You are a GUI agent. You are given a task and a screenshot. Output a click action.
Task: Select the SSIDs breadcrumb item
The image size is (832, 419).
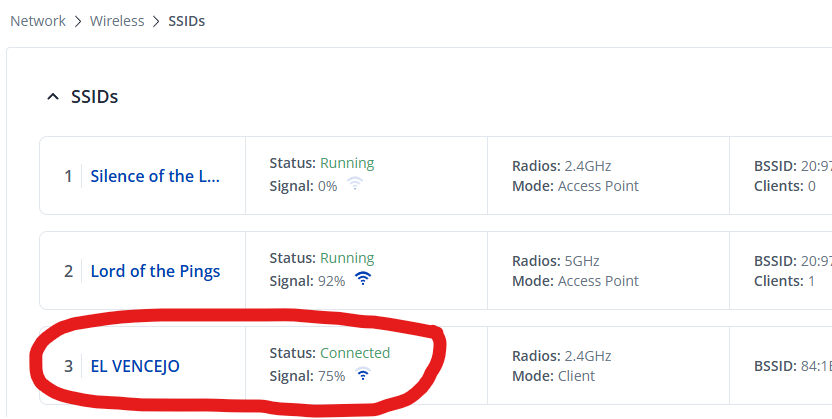(x=186, y=20)
